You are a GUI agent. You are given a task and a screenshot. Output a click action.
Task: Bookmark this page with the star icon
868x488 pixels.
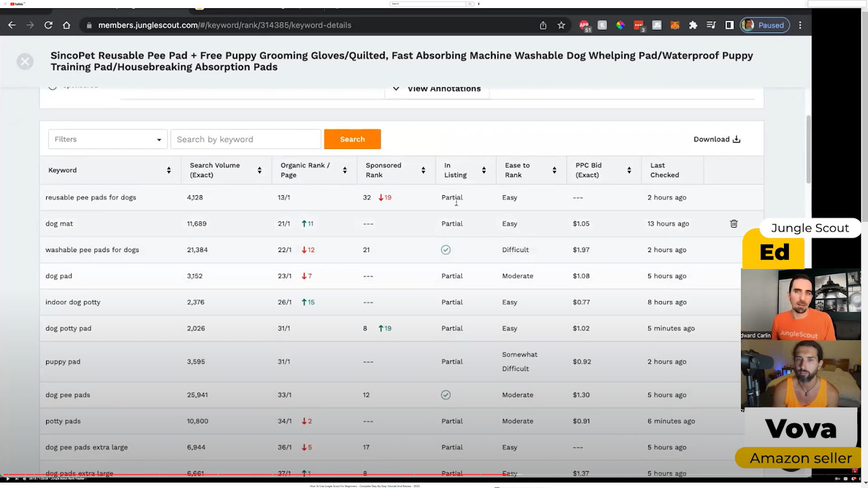point(561,25)
